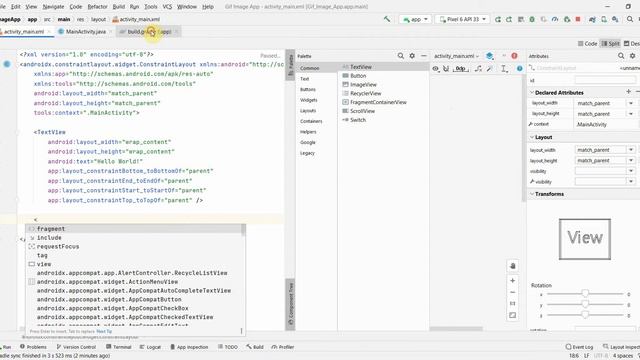
Task: Open the Profiler tool window
Action: coord(283,347)
